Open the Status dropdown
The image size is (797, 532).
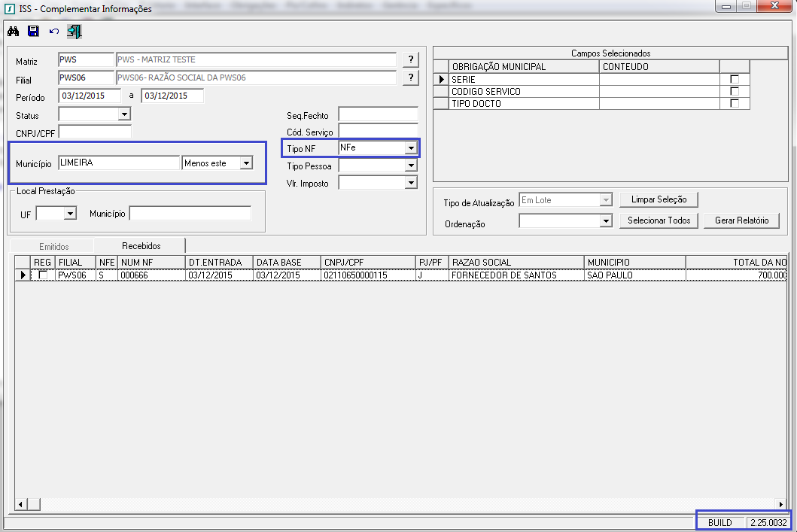(x=124, y=114)
